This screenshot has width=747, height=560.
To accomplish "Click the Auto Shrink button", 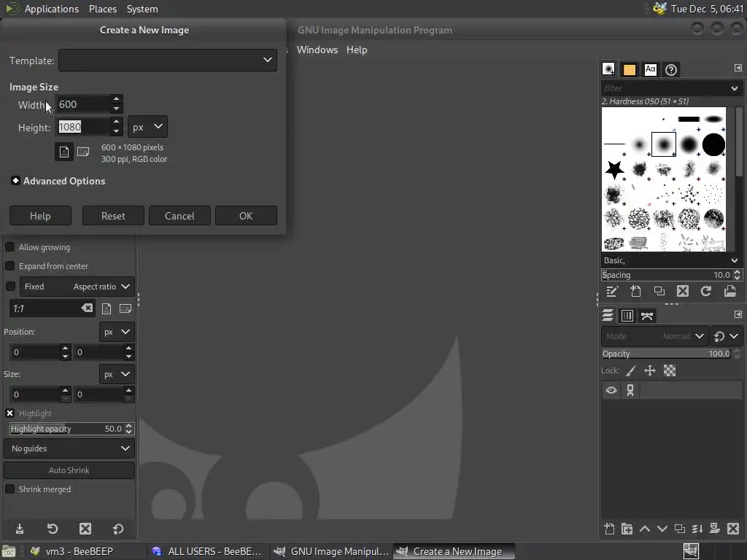I will click(69, 470).
